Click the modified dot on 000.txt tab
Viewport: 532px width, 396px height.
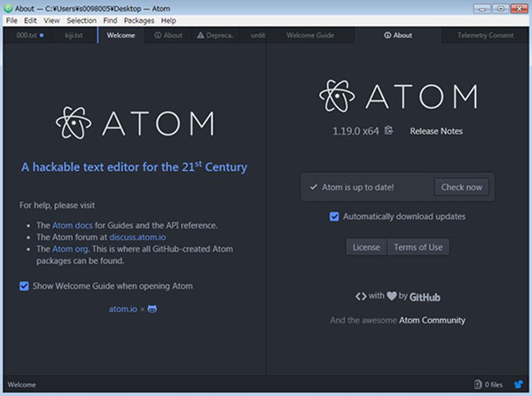point(42,35)
